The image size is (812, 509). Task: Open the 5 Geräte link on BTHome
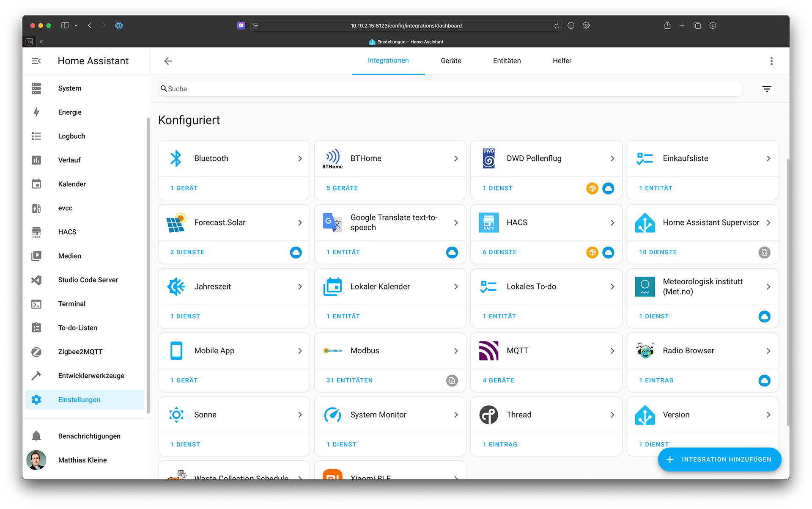click(342, 188)
